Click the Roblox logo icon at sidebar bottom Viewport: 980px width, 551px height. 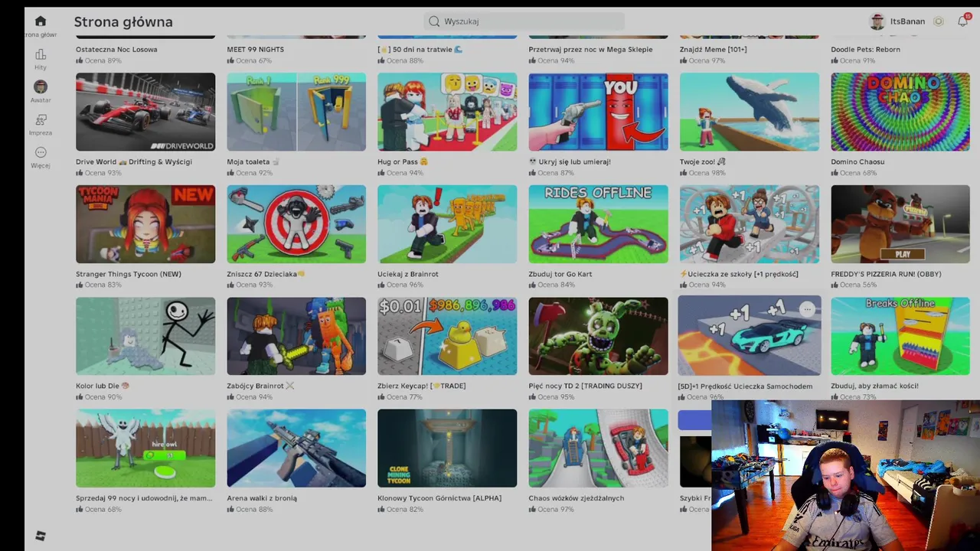[41, 536]
